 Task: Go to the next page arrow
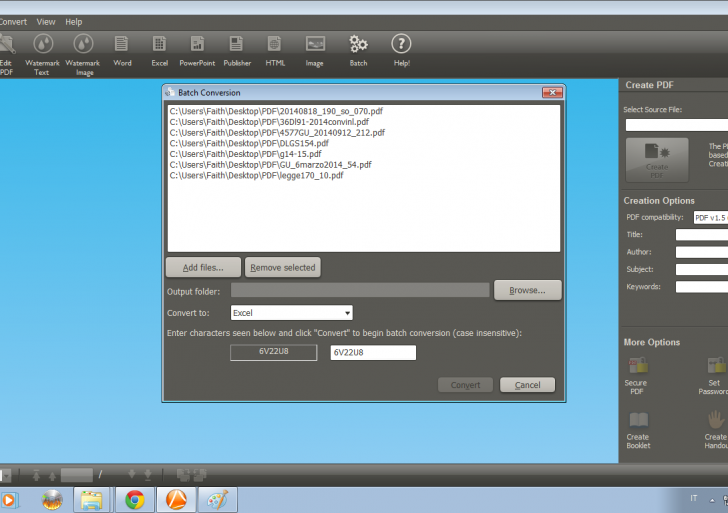tap(132, 474)
